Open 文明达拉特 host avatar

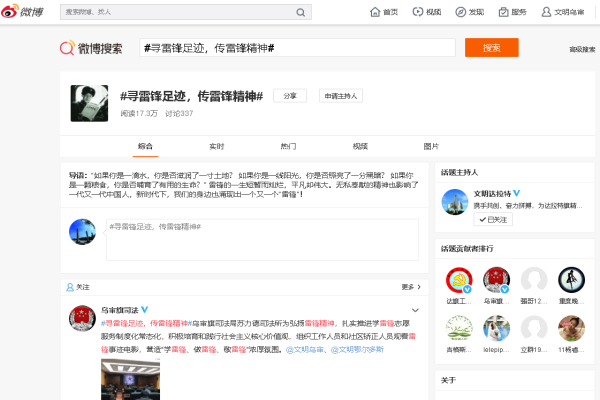pyautogui.click(x=455, y=202)
